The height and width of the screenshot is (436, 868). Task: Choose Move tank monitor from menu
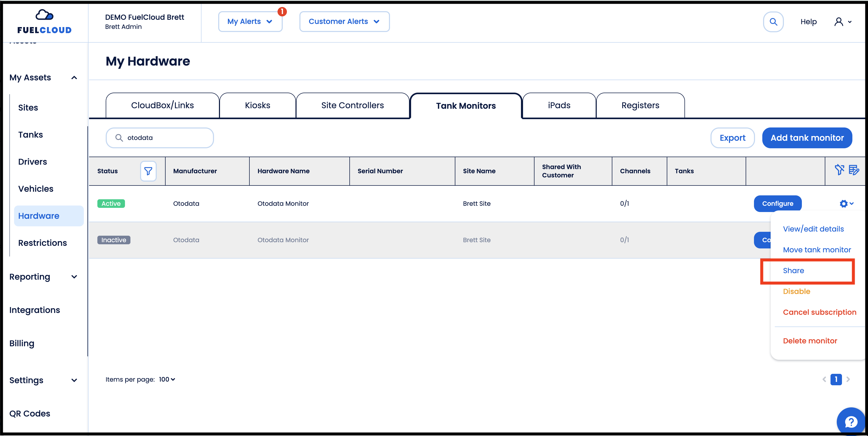pos(817,250)
